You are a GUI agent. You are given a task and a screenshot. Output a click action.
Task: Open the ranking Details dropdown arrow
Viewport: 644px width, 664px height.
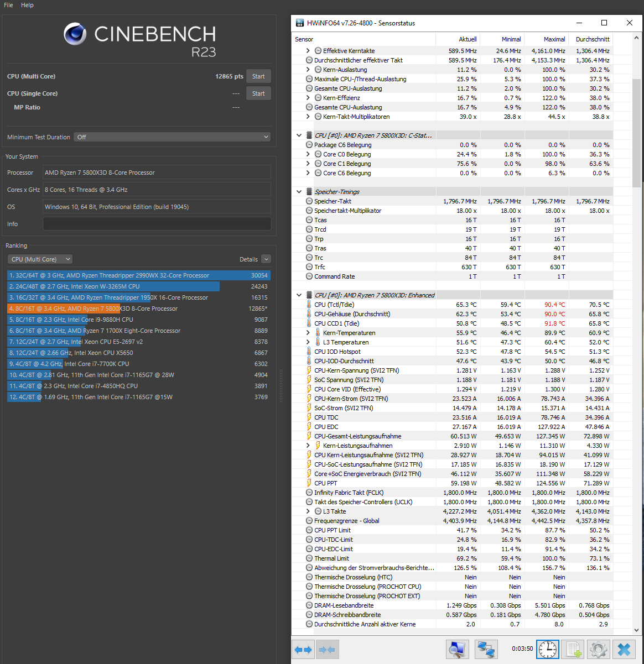point(266,259)
